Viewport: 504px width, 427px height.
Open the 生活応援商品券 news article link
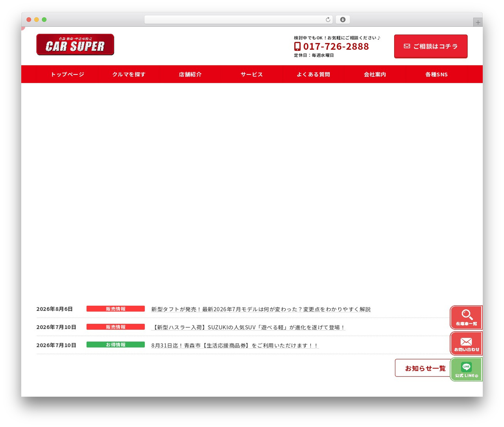click(x=235, y=345)
